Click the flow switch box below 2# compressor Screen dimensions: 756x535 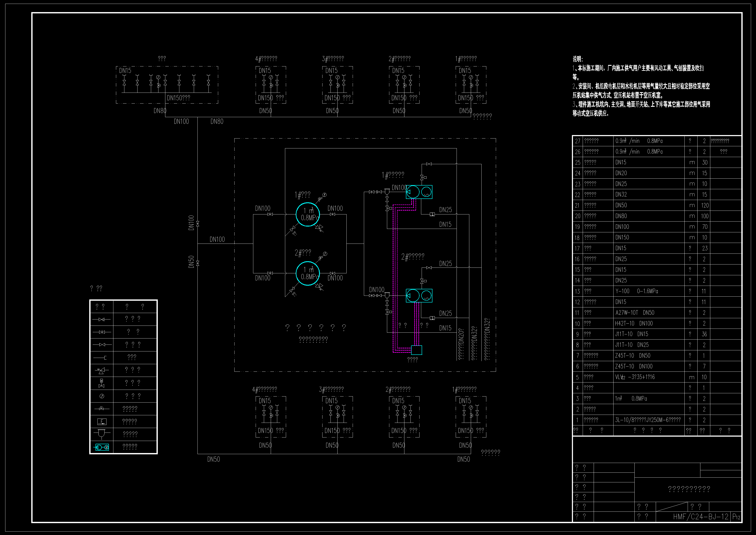[x=432, y=318]
